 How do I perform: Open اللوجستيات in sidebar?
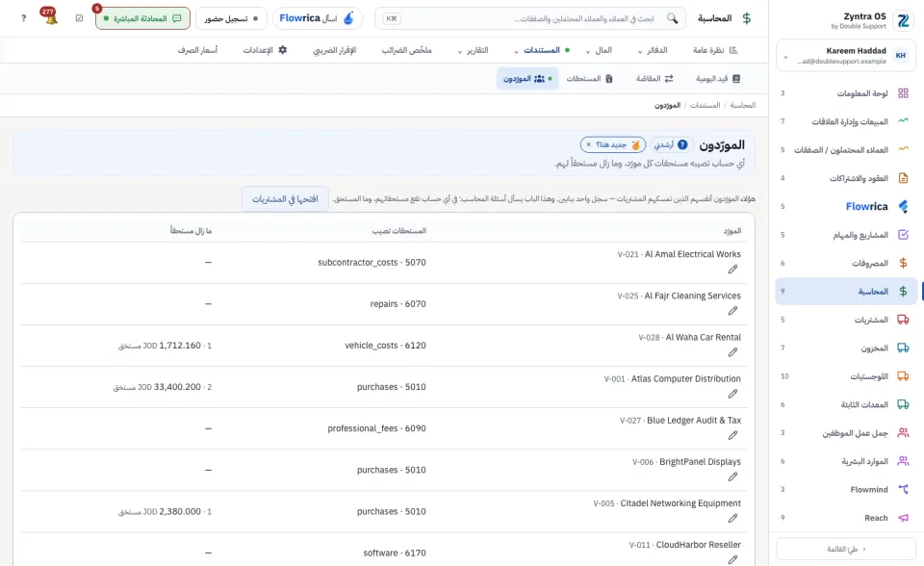tap(846, 376)
